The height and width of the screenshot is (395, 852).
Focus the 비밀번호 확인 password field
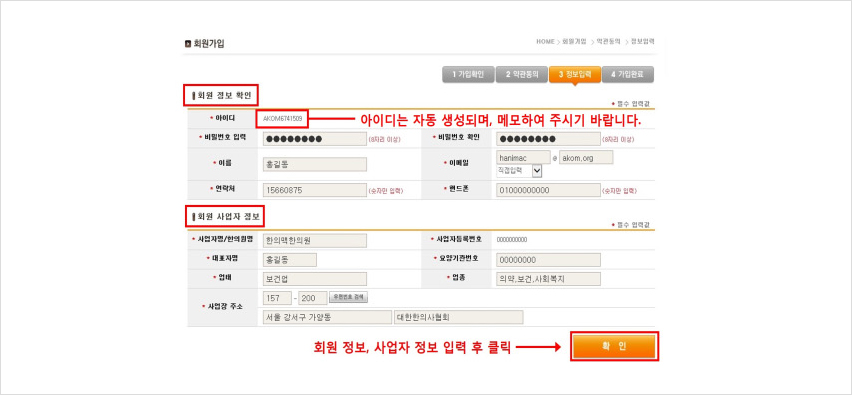(x=548, y=139)
